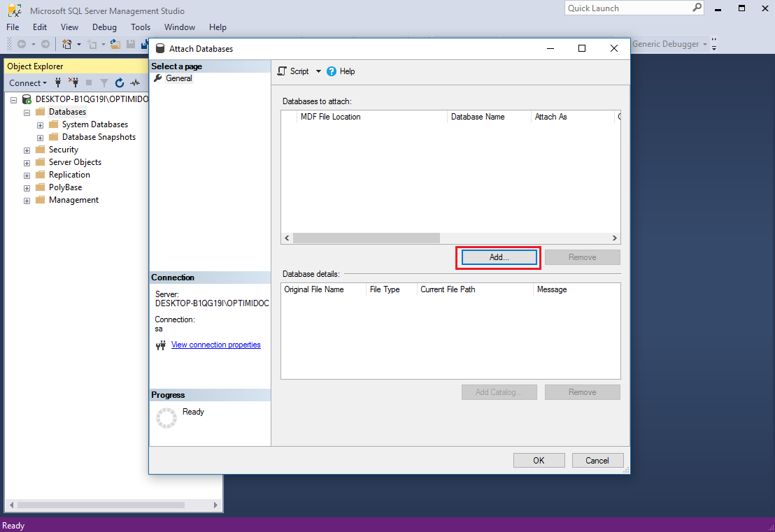The width and height of the screenshot is (775, 532).
Task: Click the New Query toolbar icon
Action: click(67, 44)
